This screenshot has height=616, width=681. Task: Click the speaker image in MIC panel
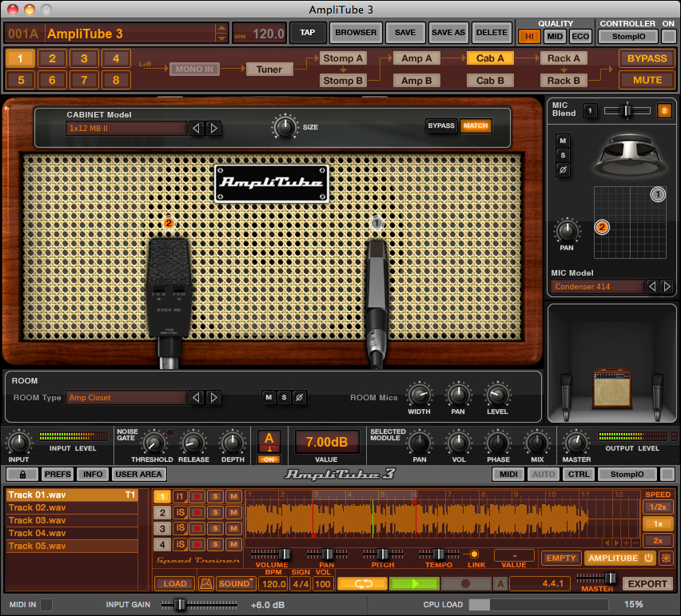[x=630, y=156]
